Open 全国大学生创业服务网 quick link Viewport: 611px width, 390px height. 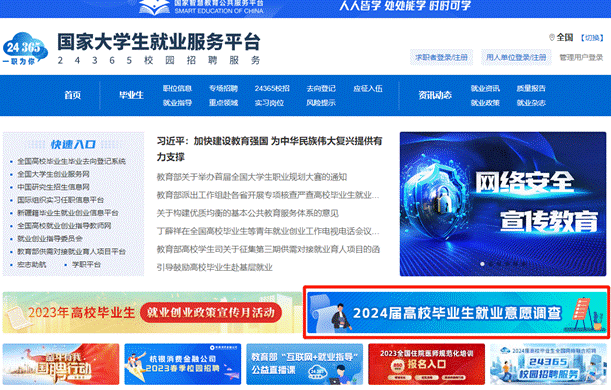53,174
